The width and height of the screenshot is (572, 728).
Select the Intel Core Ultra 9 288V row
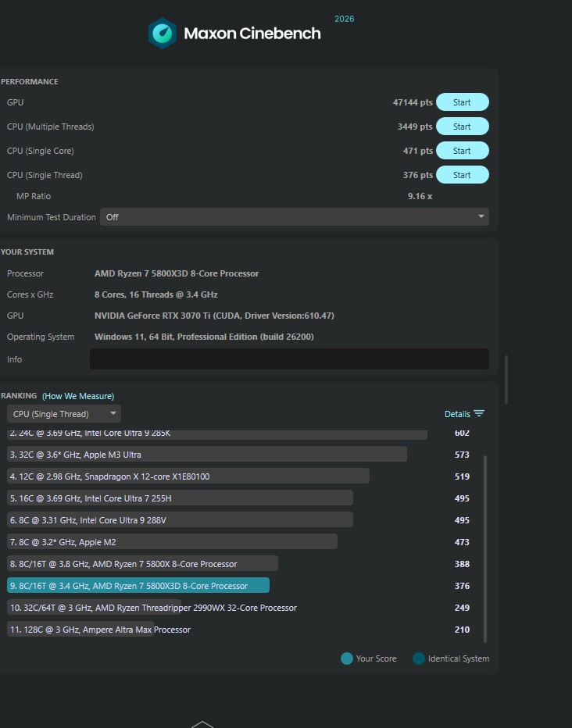[180, 519]
